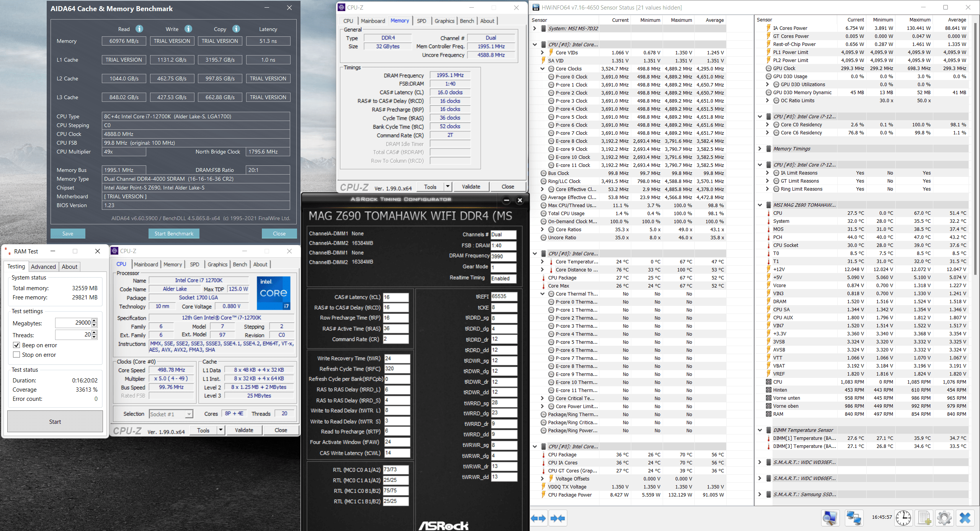Expand S.M.A.R.T.: Samsung SSD group

pyautogui.click(x=760, y=495)
